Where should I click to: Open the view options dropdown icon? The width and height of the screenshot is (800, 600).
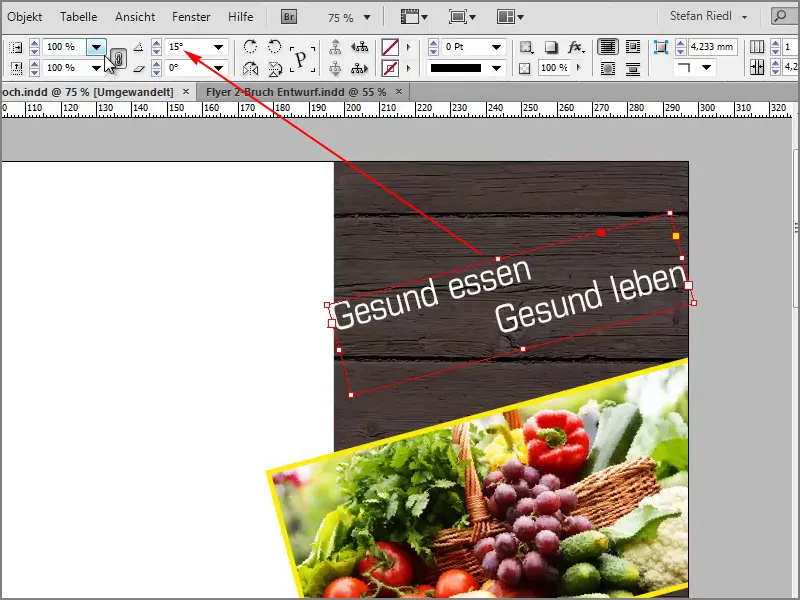(x=414, y=17)
